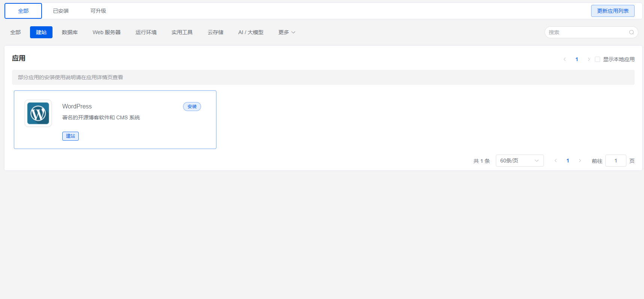Open the WordPress app title
The height and width of the screenshot is (299, 644).
tap(77, 107)
